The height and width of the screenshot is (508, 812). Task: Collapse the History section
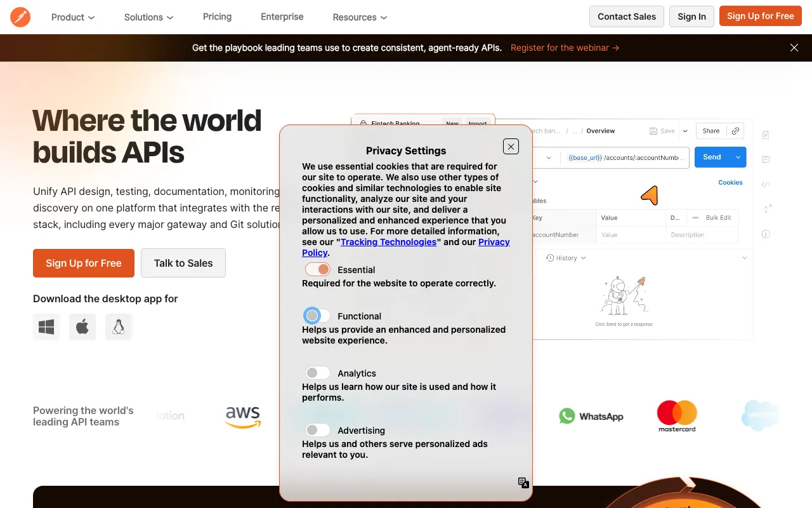(744, 257)
